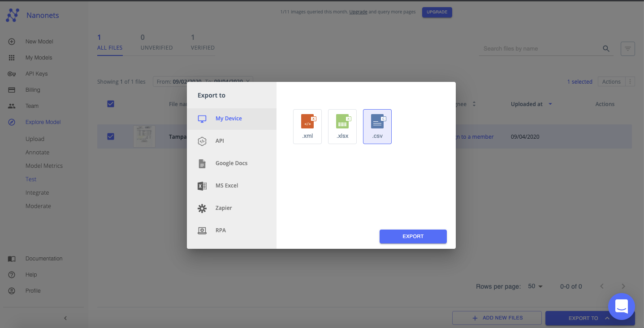Collapse the left sidebar with the chevron
The image size is (644, 328).
pos(65,318)
